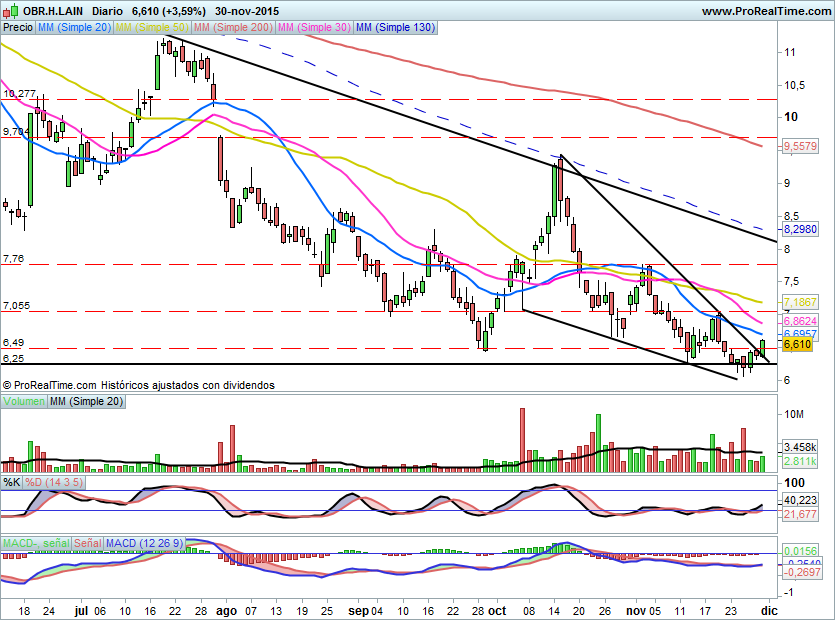Click the MACD-, señal histogram label
The height and width of the screenshot is (620, 835).
coord(36,543)
